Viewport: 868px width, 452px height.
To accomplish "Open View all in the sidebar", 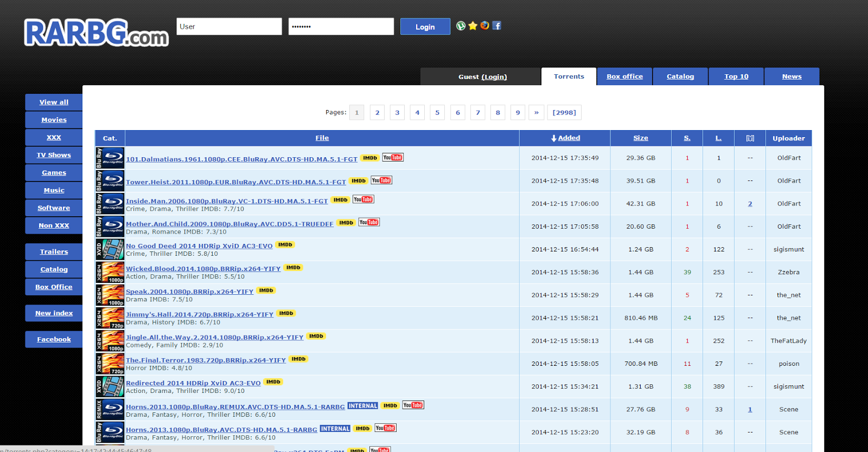I will (54, 102).
